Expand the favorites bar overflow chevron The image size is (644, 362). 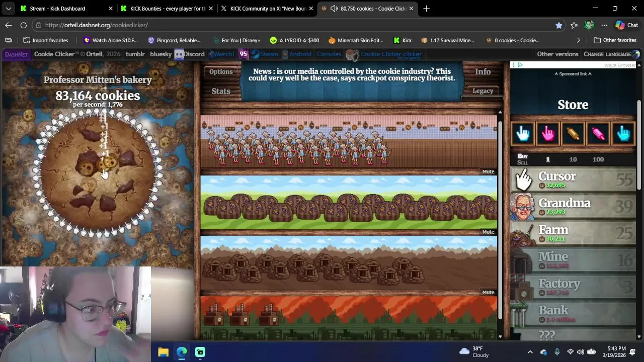click(578, 40)
